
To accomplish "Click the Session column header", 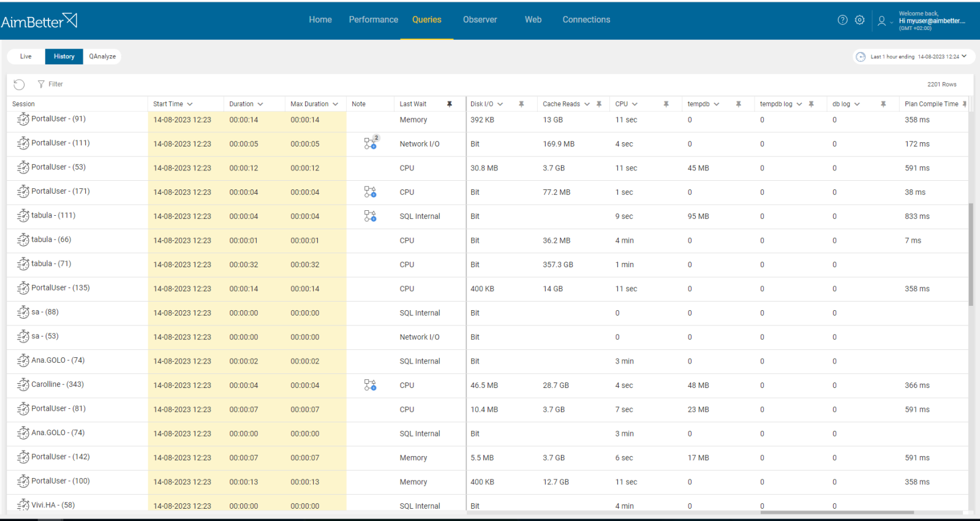I will [x=23, y=104].
